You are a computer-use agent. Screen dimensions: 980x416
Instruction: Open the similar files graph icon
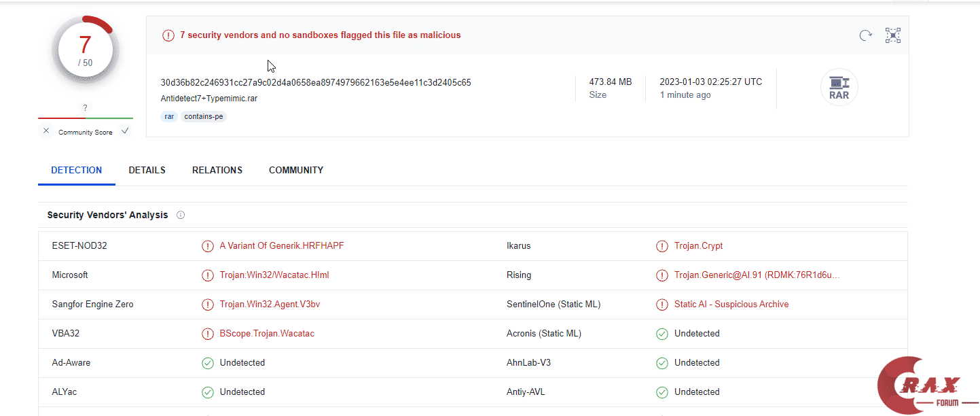click(x=892, y=35)
